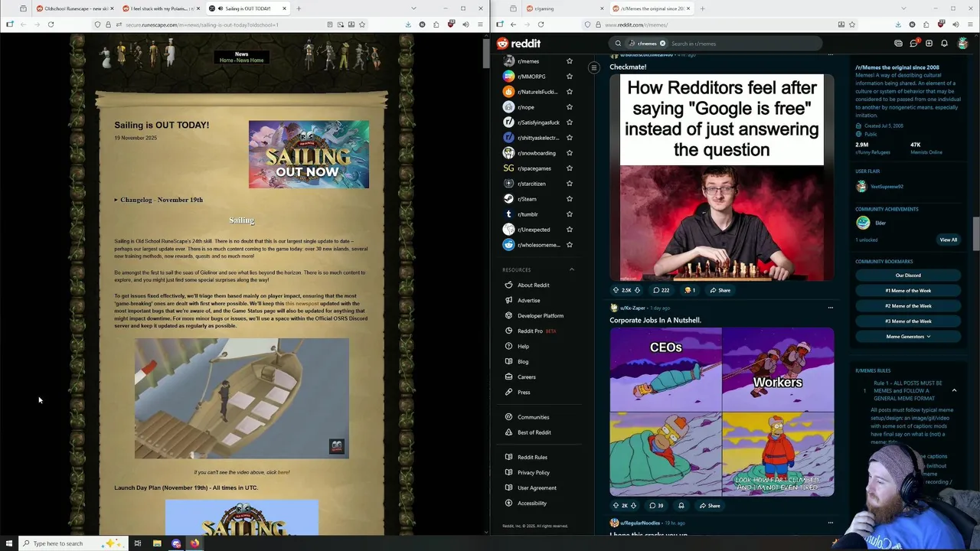This screenshot has height=551, width=980.
Task: Bookmark the Runescape news page with star
Action: (x=362, y=24)
